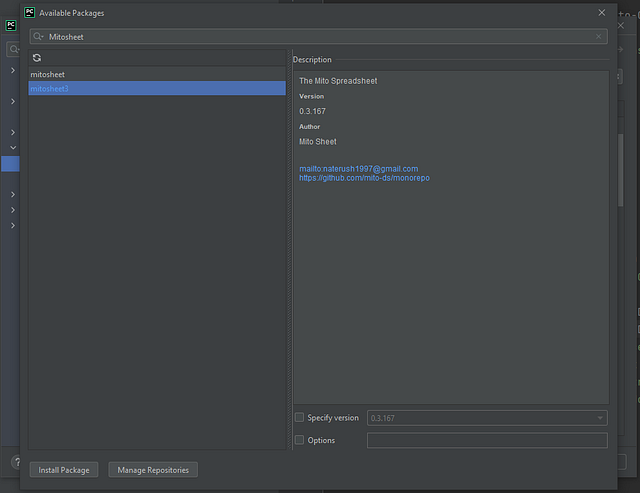Enable the Options checkbox
This screenshot has width=640, height=493.
pyautogui.click(x=300, y=440)
